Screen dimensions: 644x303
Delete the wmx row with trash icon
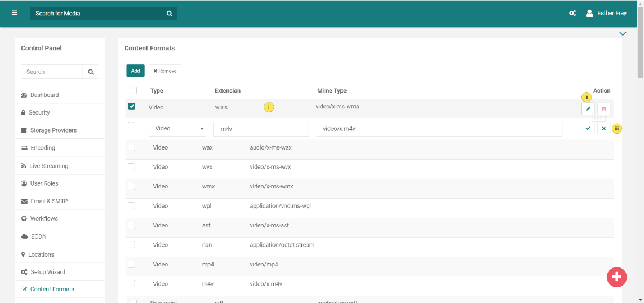pos(603,109)
